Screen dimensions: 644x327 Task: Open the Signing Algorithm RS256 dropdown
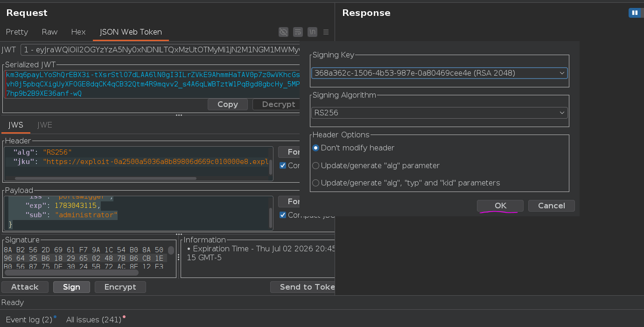click(440, 113)
